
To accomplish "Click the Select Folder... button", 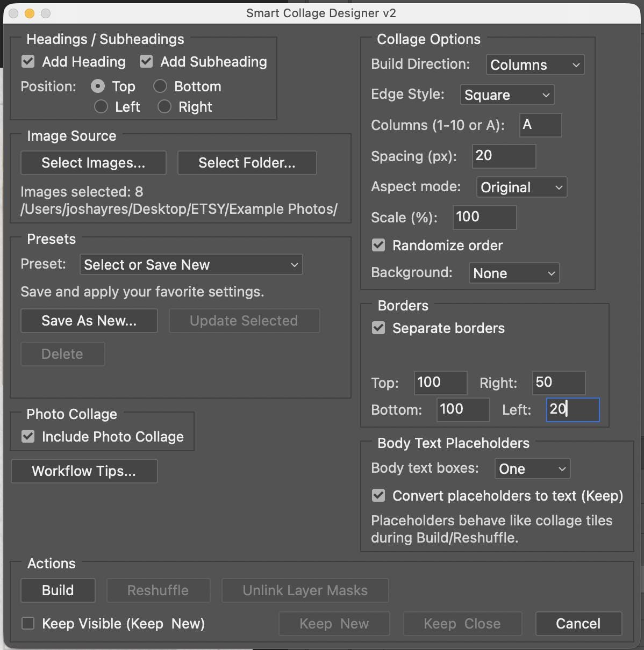I will click(247, 163).
